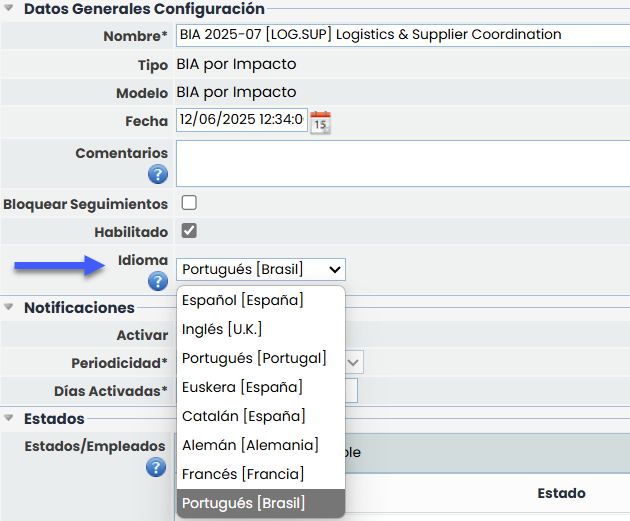Open the calendar date picker icon
This screenshot has height=521, width=630.
point(320,122)
